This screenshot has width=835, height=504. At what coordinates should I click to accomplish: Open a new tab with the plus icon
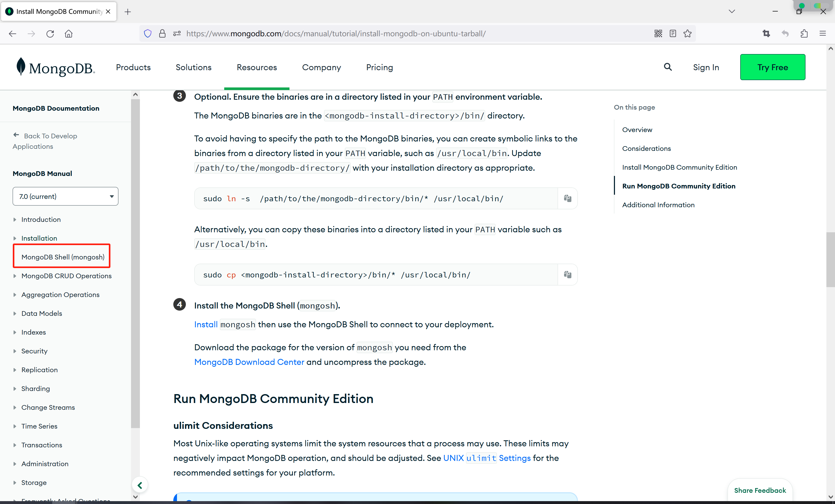[x=127, y=12]
